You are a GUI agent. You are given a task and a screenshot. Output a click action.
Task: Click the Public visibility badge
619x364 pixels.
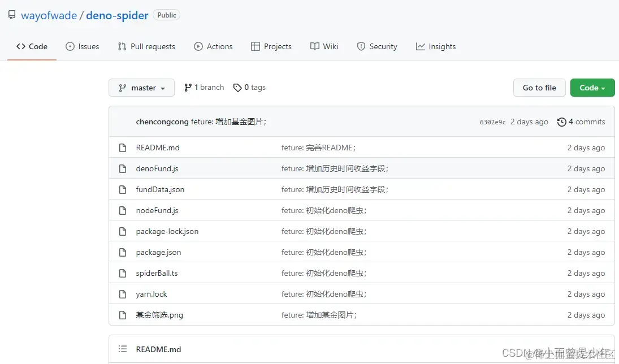(167, 15)
